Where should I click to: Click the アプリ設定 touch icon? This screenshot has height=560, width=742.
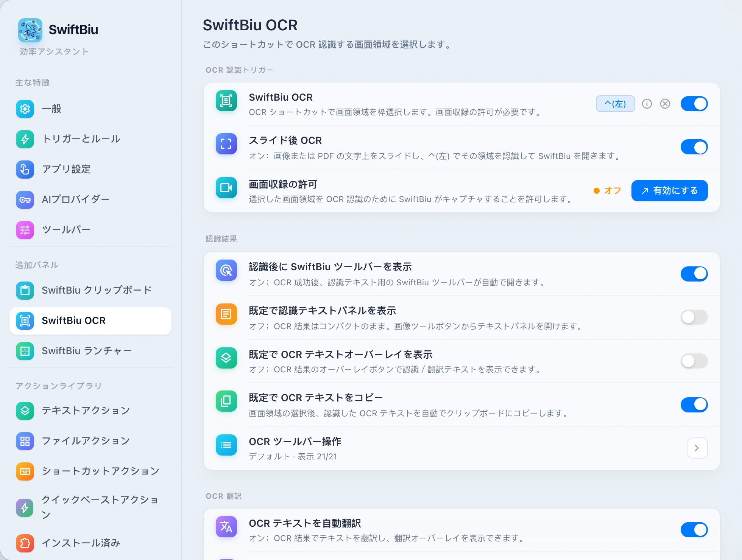pos(25,170)
